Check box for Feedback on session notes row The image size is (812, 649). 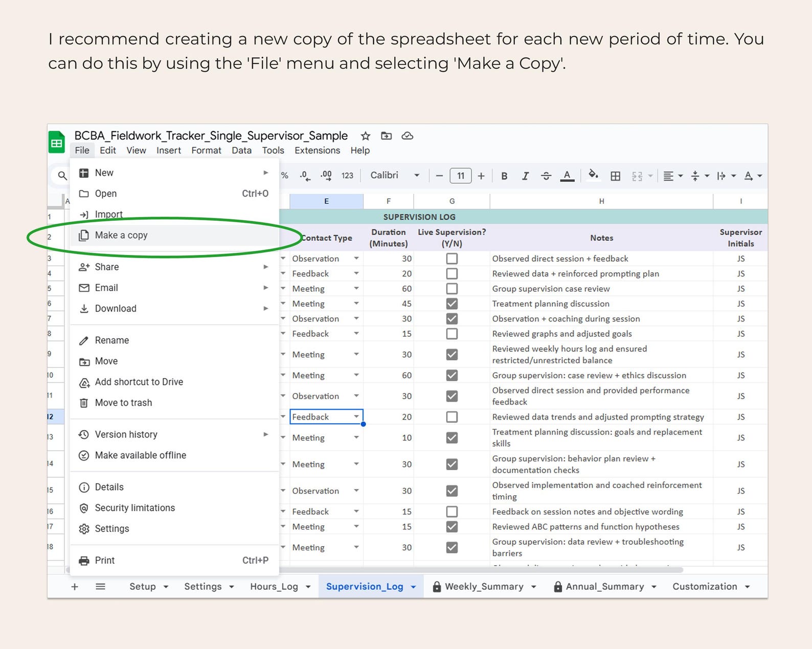pyautogui.click(x=452, y=512)
